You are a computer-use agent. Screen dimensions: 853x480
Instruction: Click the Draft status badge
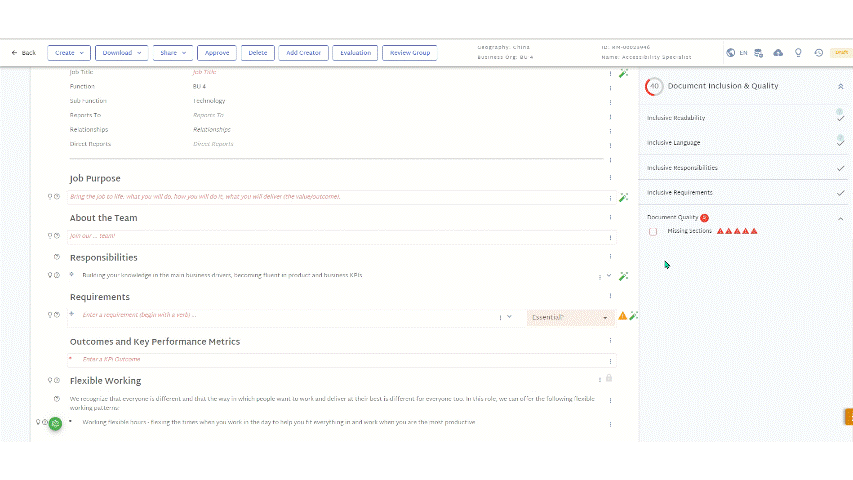[x=842, y=53]
